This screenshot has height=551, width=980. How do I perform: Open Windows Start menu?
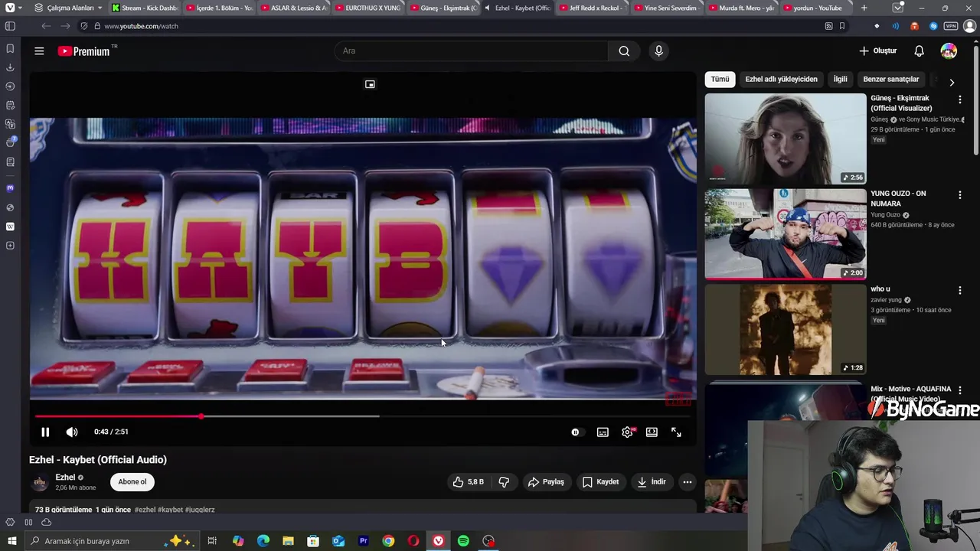pos(11,541)
